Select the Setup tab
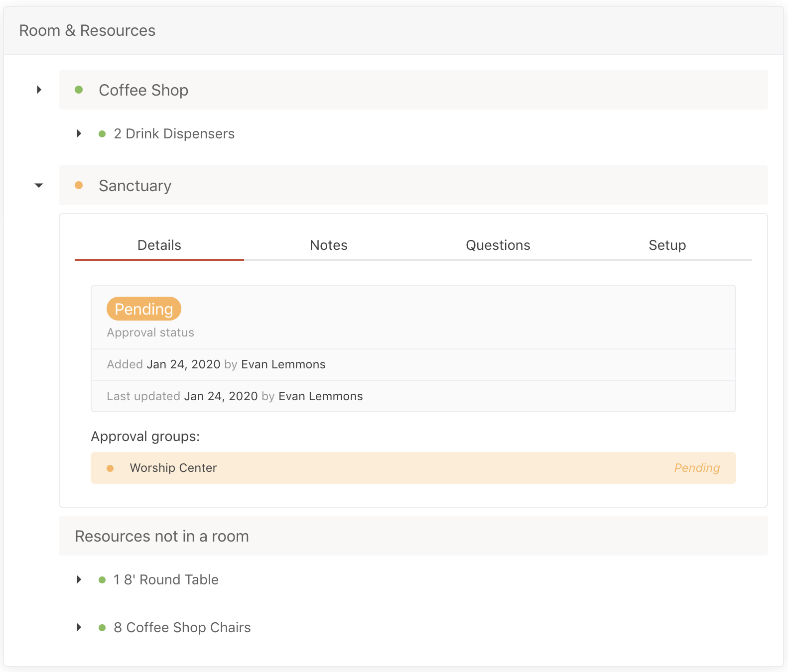Screen dimensions: 788x672 coord(667,245)
